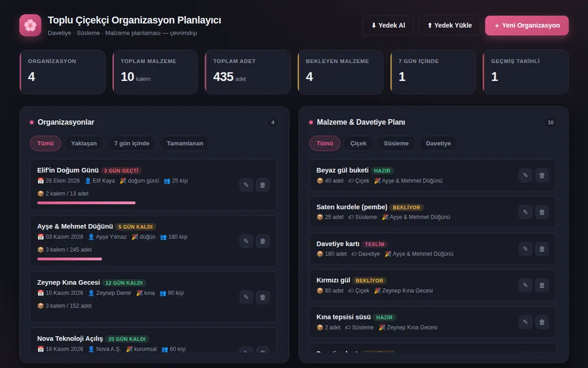The height and width of the screenshot is (368, 588).
Task: Delete the Kırmızı gül item
Action: click(x=542, y=285)
